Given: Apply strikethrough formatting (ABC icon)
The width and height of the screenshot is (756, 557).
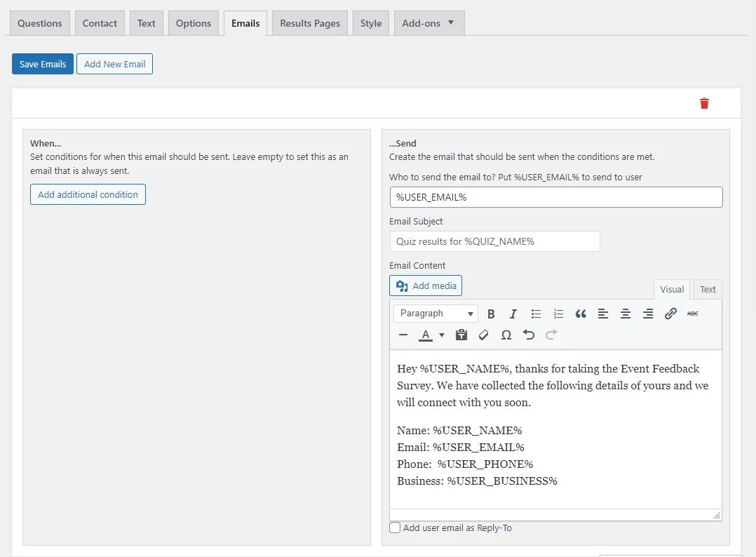Looking at the screenshot, I should coord(693,314).
